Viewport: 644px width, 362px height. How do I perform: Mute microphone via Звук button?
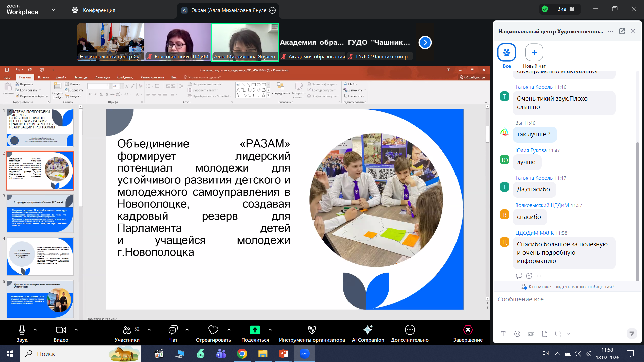(x=22, y=330)
